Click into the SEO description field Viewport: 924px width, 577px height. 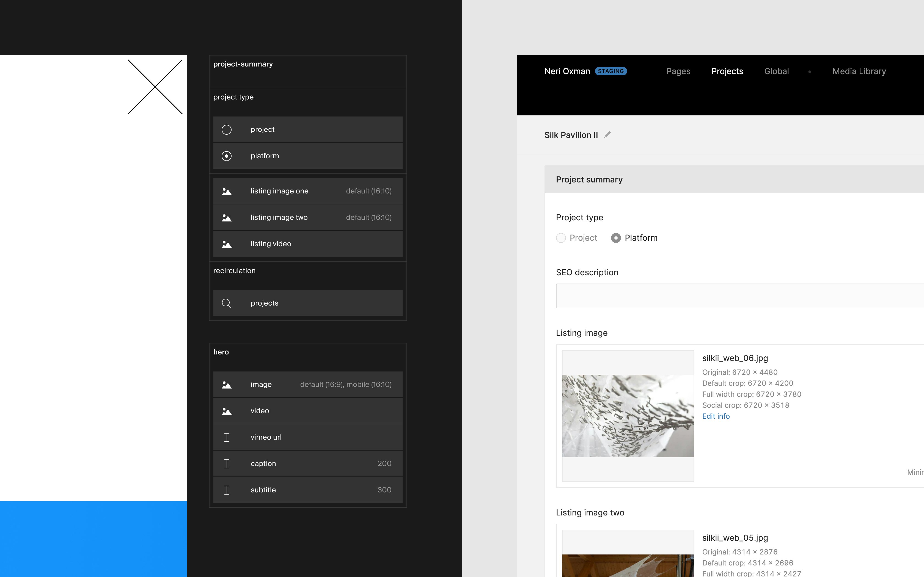click(x=739, y=296)
